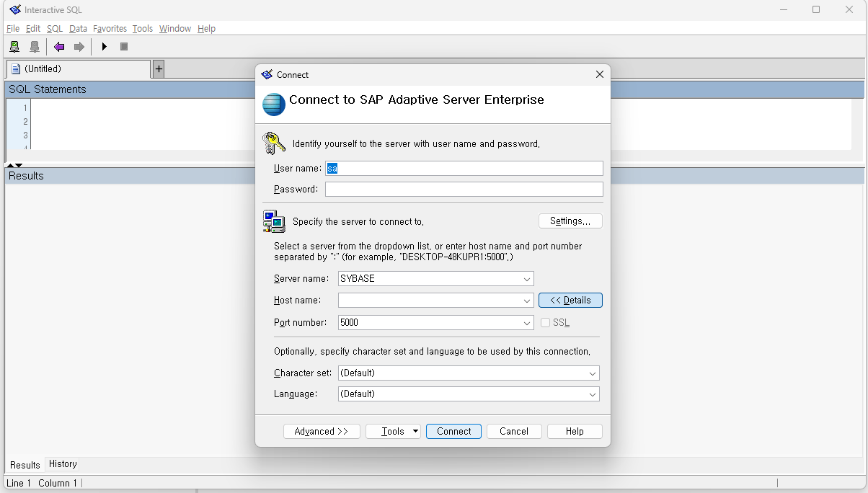This screenshot has height=493, width=868.
Task: Click the server computers icon
Action: 274,221
